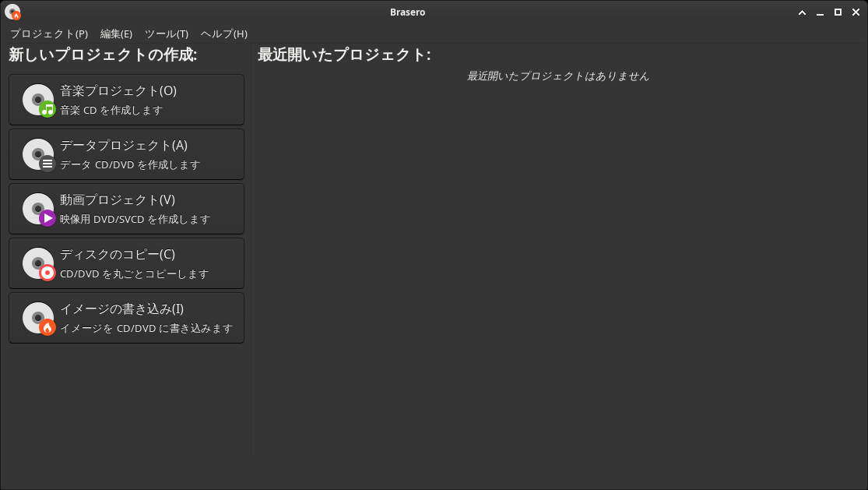Open the ヘルプ(H) menu

[x=223, y=33]
